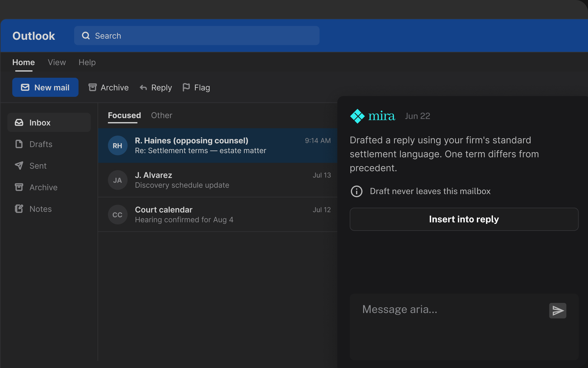Click the Search input field
The image size is (588, 368).
(197, 36)
